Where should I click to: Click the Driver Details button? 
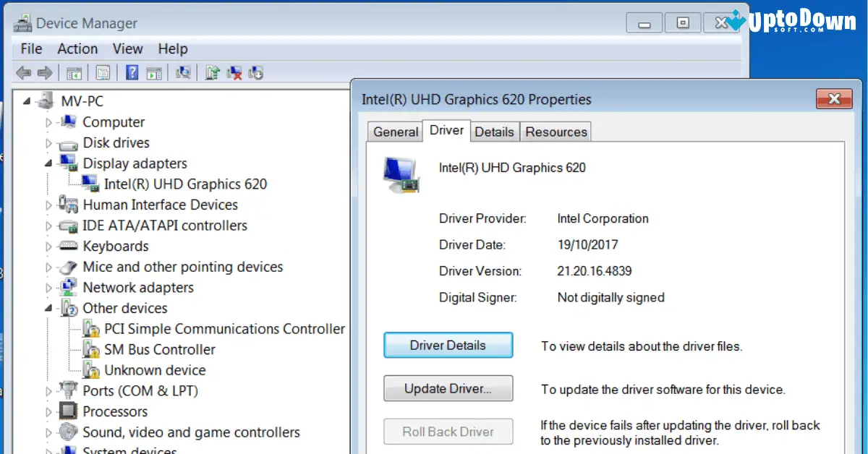[448, 345]
